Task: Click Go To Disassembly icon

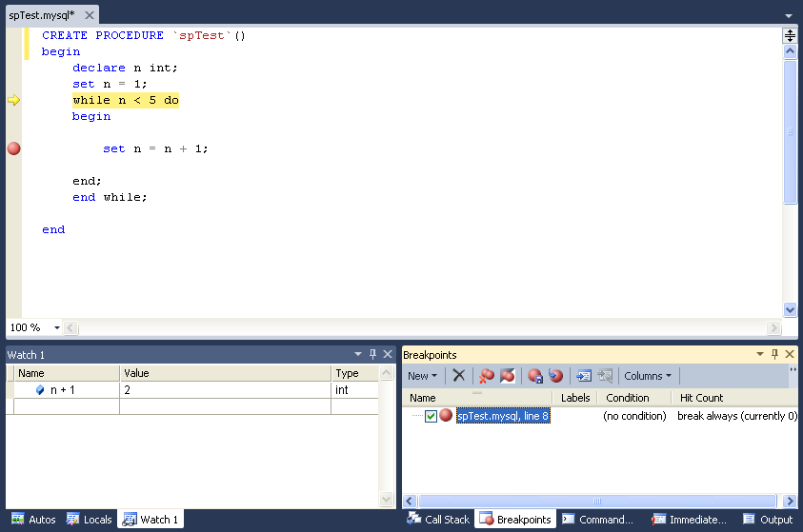Action: point(605,376)
